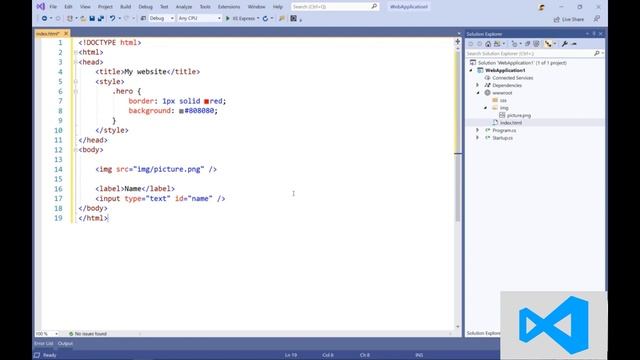640x360 pixels.
Task: Close the index.html tab
Action: (x=66, y=33)
